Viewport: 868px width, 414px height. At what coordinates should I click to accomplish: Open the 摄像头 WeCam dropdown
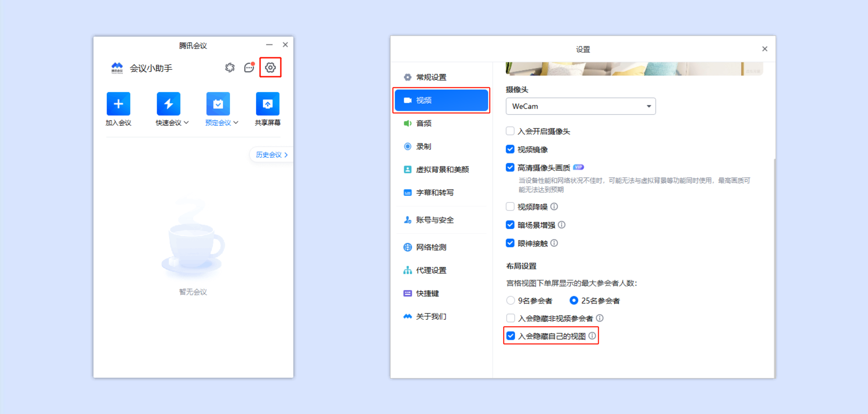(x=581, y=106)
